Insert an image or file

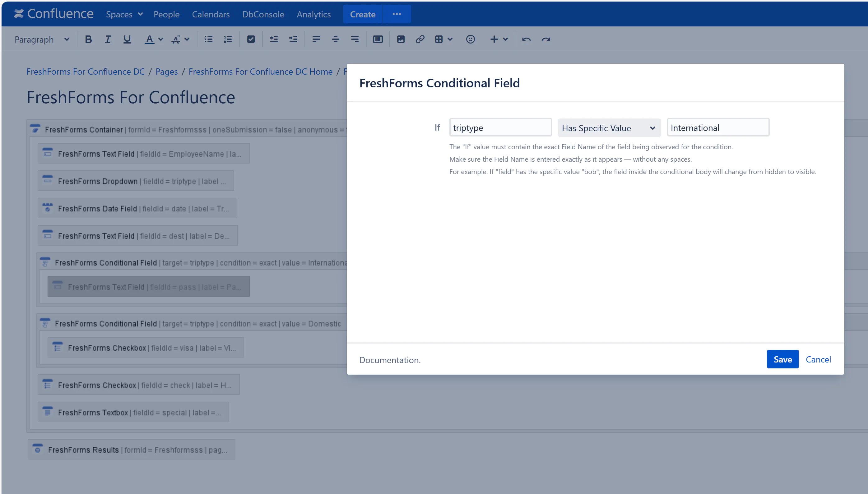[x=400, y=39]
